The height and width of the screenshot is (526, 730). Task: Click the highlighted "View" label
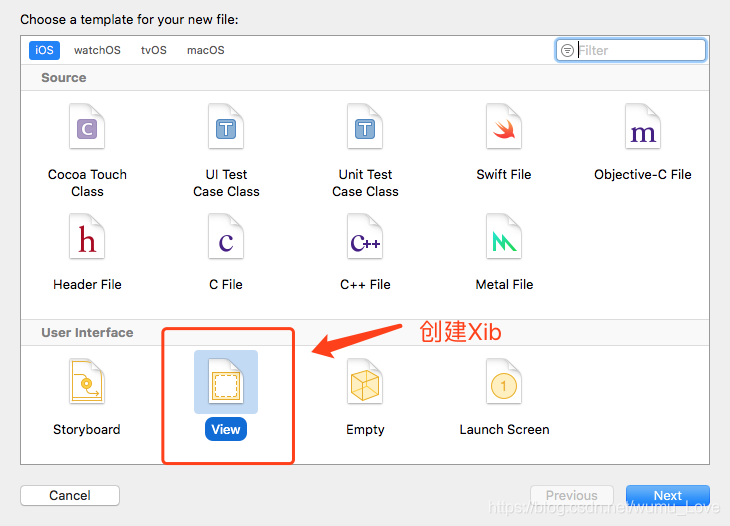[226, 429]
